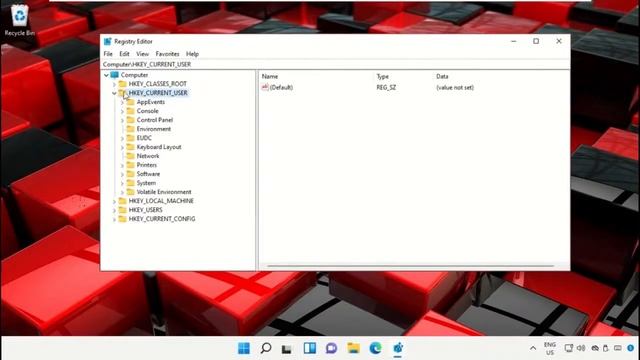
Task: Collapse the HKEY_CURRENT_USER key
Action: pyautogui.click(x=114, y=93)
